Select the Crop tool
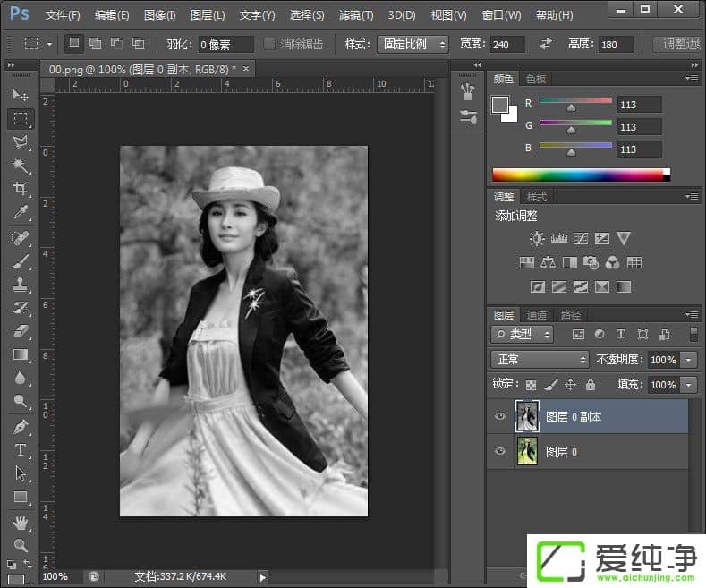706x588 pixels. pyautogui.click(x=21, y=189)
